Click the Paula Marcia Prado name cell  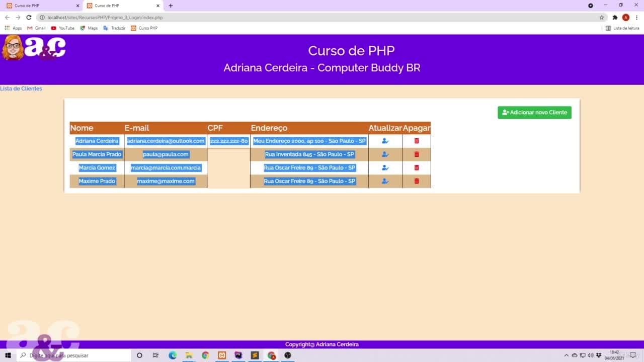coord(97,154)
